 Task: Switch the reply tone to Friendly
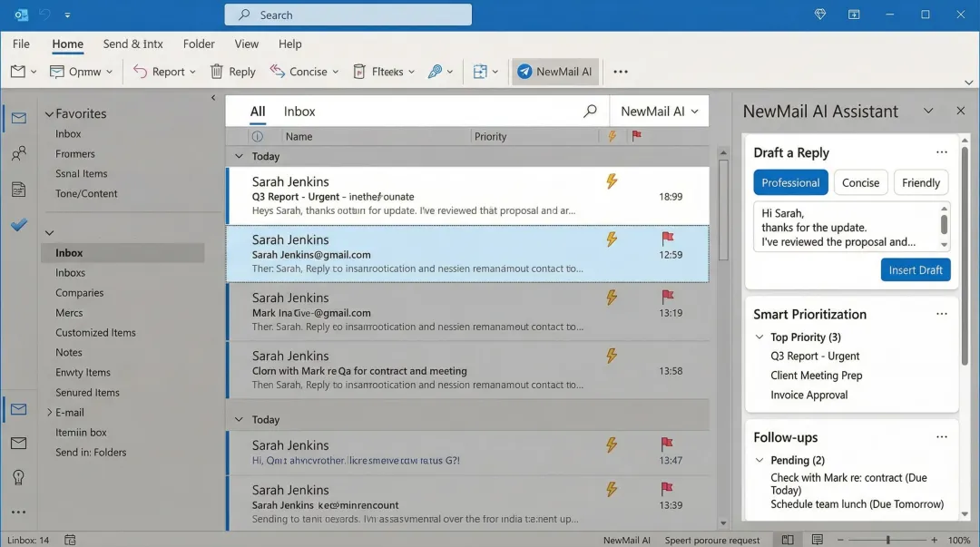pyautogui.click(x=920, y=182)
